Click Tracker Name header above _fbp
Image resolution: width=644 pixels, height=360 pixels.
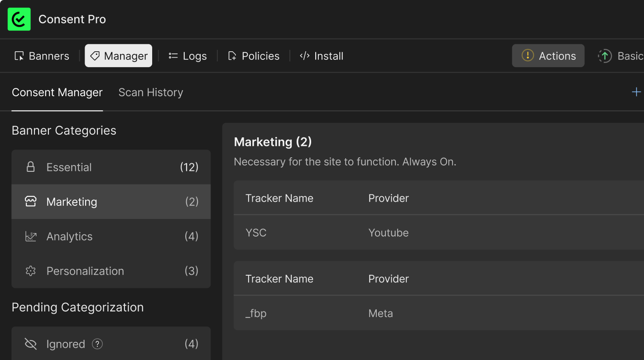(279, 279)
